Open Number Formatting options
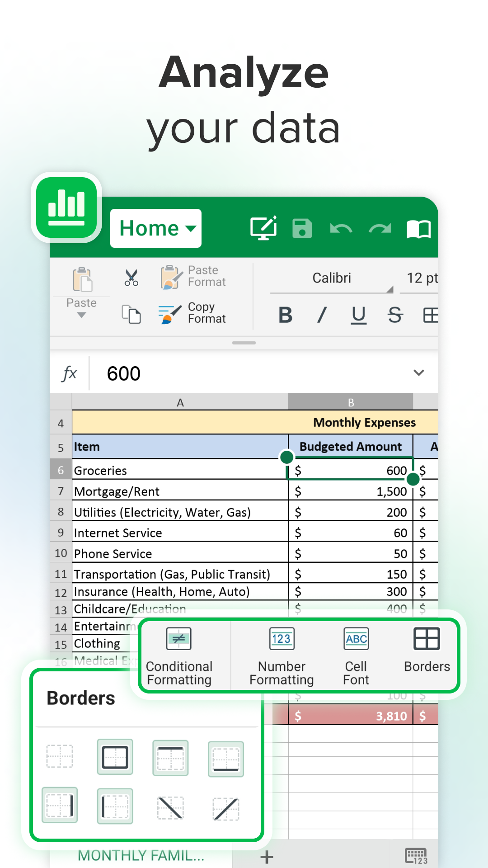This screenshot has width=488, height=868. [282, 656]
